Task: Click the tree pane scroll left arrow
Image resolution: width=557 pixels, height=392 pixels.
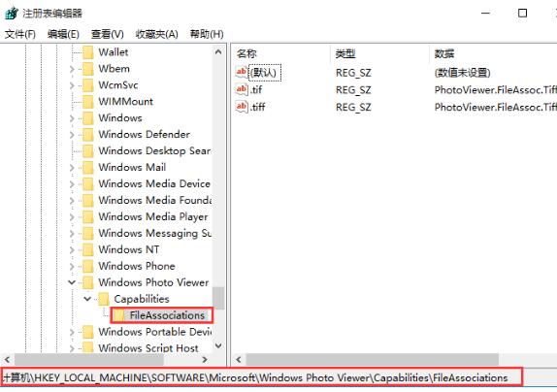Action: (7, 360)
